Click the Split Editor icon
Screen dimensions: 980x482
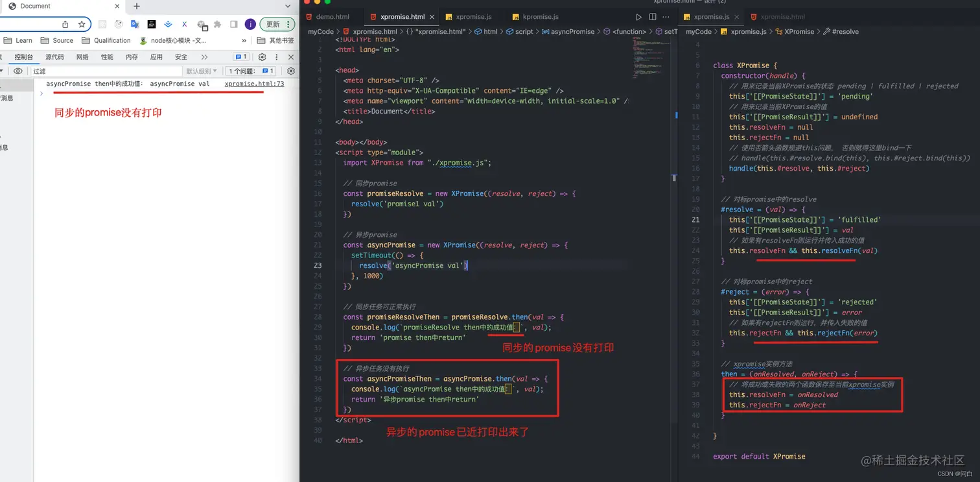pyautogui.click(x=653, y=17)
